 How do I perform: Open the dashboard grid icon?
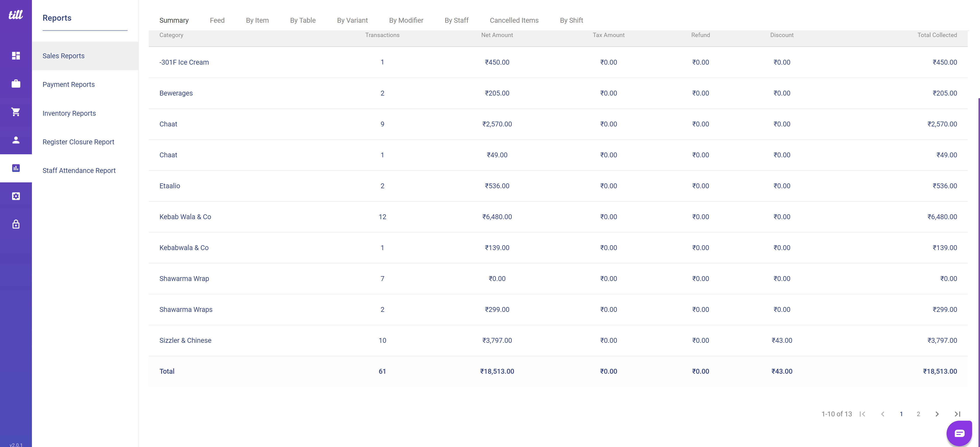click(x=16, y=56)
